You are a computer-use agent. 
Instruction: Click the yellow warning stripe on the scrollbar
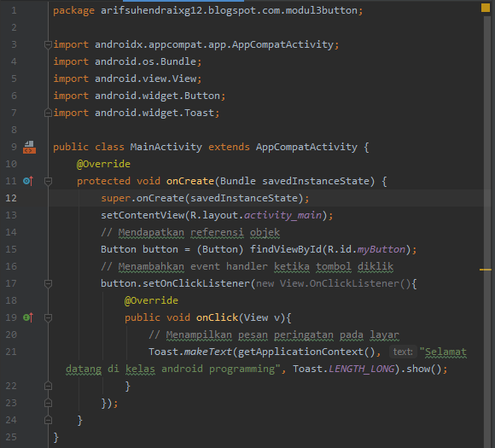coord(486,270)
